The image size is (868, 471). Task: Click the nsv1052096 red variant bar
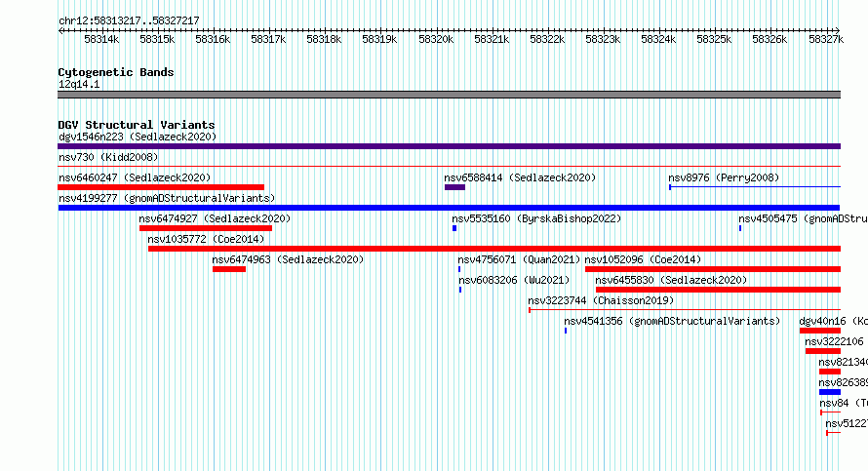click(713, 269)
